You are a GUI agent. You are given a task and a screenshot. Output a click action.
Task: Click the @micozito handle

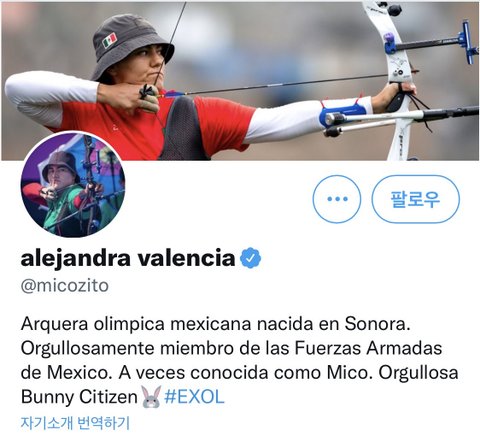(65, 286)
